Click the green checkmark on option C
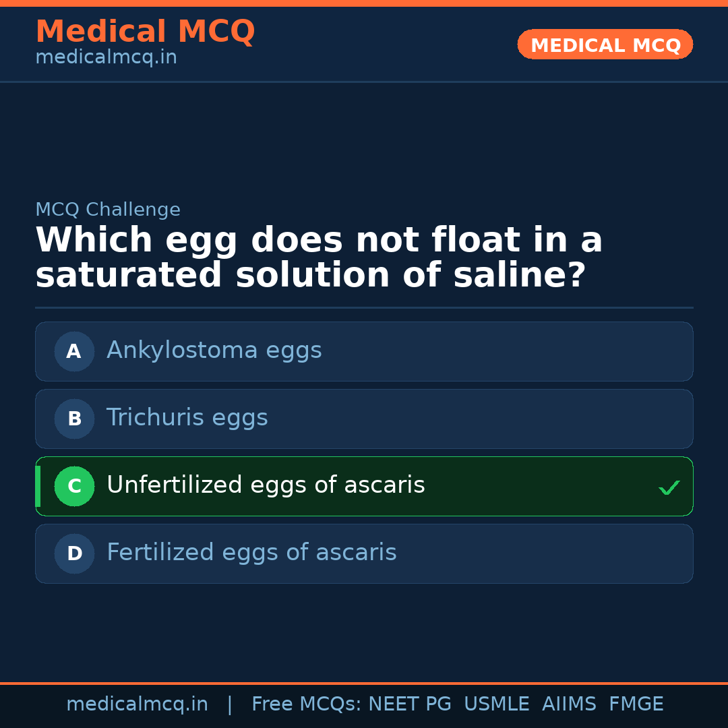 coord(669,487)
